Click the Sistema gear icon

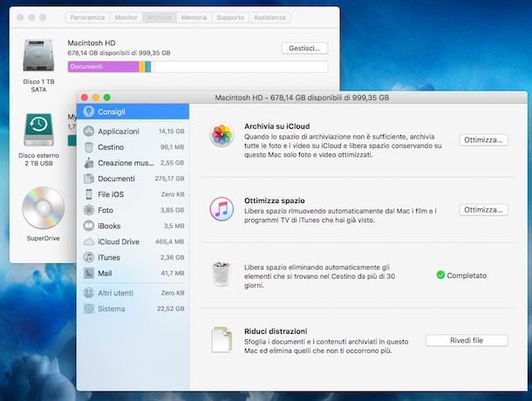click(89, 309)
